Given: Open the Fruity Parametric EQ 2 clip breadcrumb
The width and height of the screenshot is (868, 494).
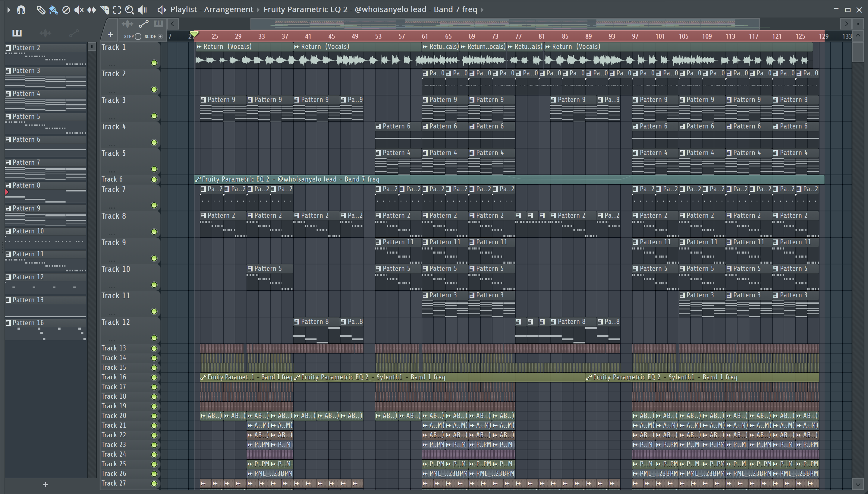Looking at the screenshot, I should click(x=370, y=10).
